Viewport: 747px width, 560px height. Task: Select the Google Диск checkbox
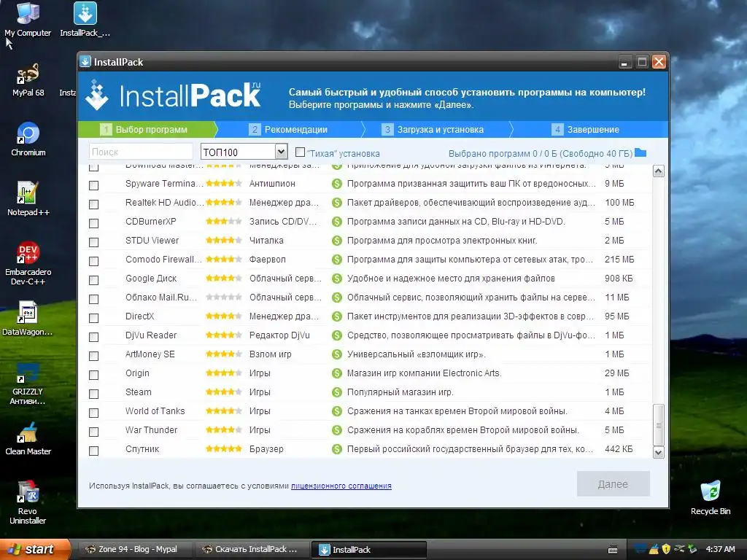coord(94,280)
